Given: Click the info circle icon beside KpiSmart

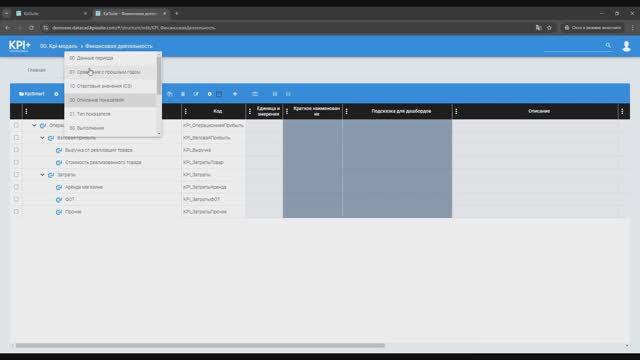Looking at the screenshot, I should (x=56, y=94).
